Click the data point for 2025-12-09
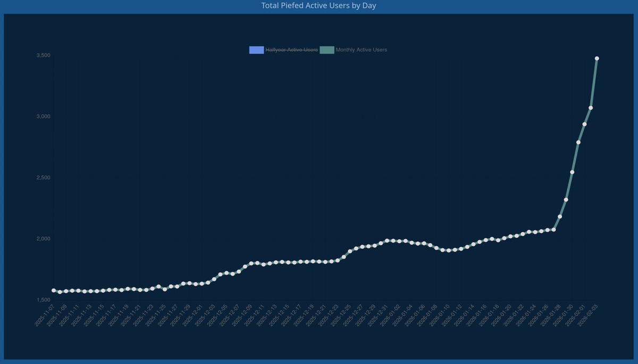638x364 pixels. [x=251, y=264]
